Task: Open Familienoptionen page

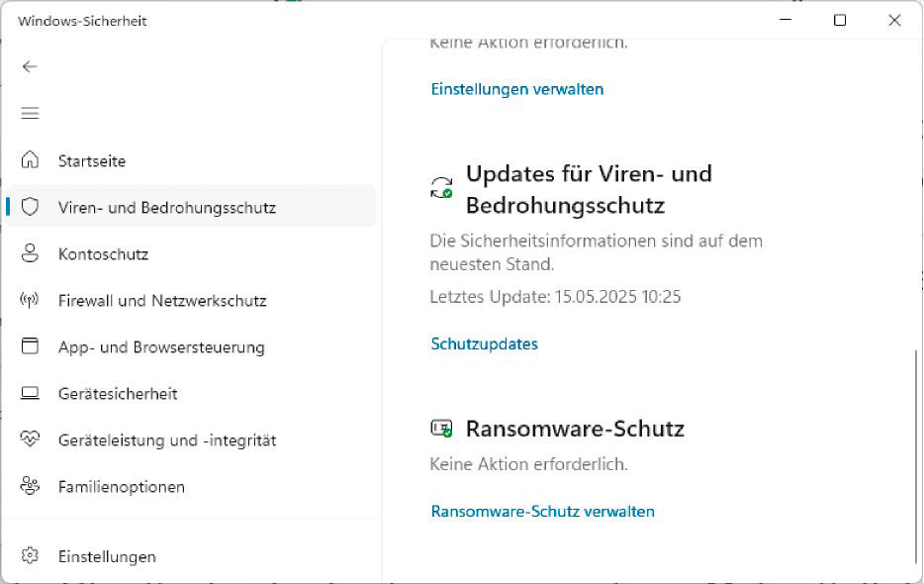Action: click(x=192, y=487)
